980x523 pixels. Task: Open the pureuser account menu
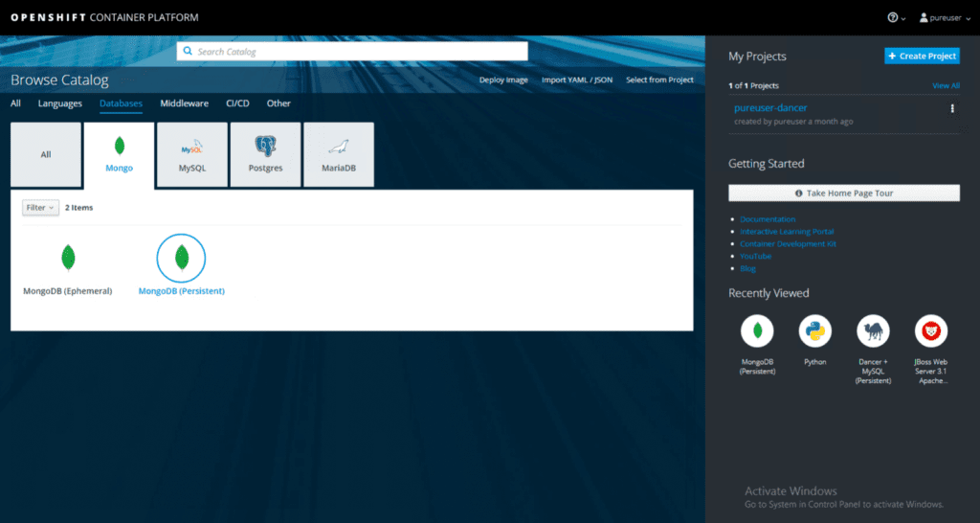(945, 17)
